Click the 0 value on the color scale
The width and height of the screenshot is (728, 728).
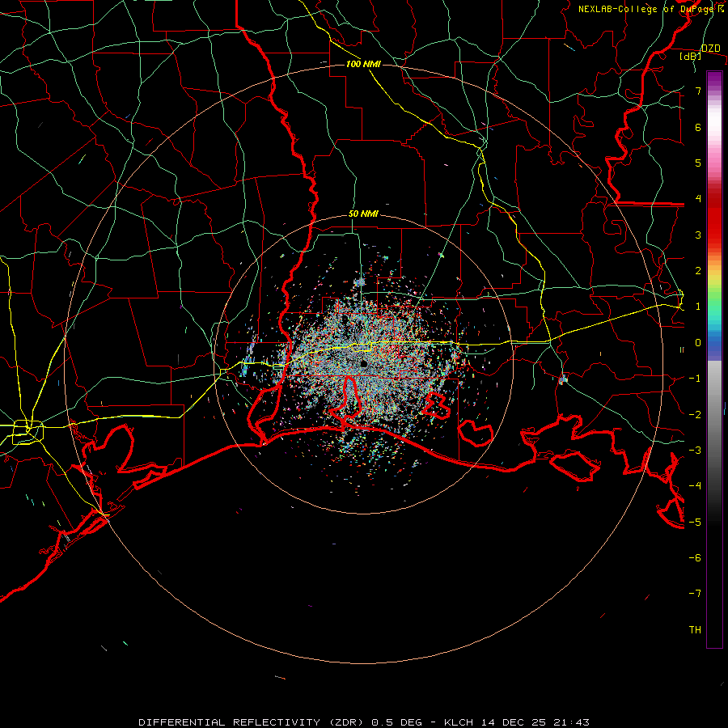coord(698,343)
